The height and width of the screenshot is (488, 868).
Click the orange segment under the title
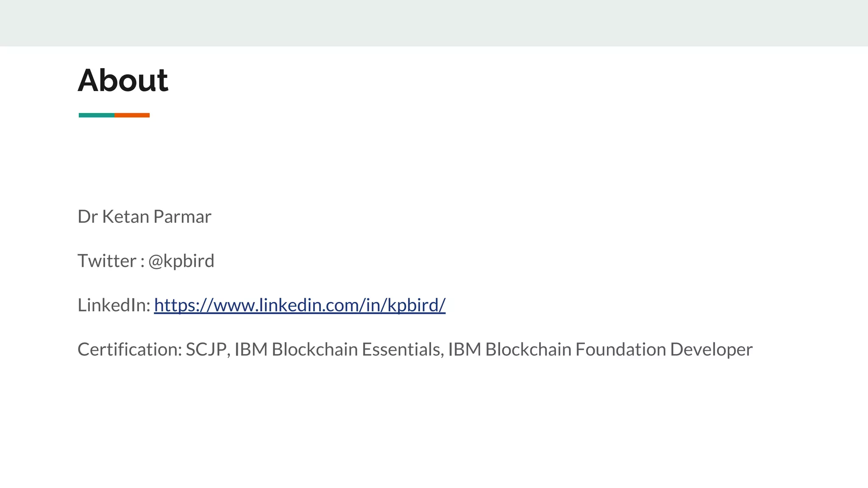[132, 115]
